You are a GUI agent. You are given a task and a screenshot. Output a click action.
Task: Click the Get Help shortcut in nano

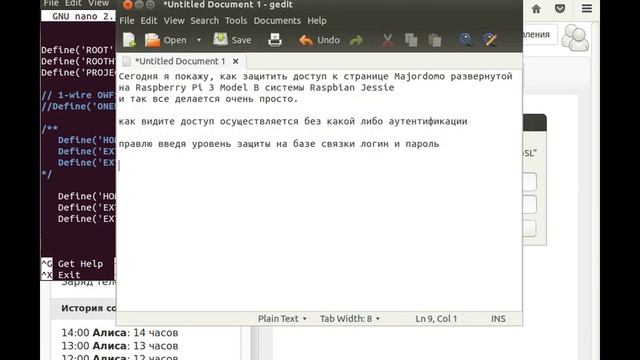click(72, 264)
